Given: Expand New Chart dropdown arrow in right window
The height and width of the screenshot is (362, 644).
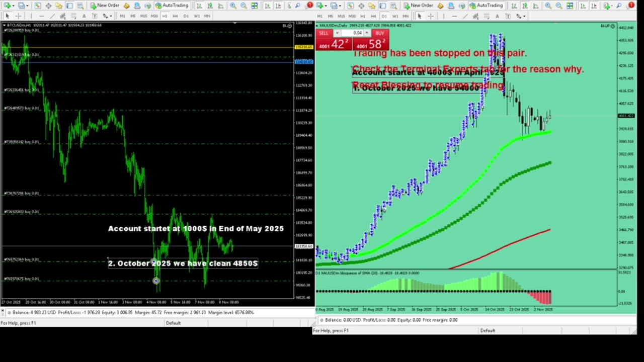Looking at the screenshot, I should point(326,6).
